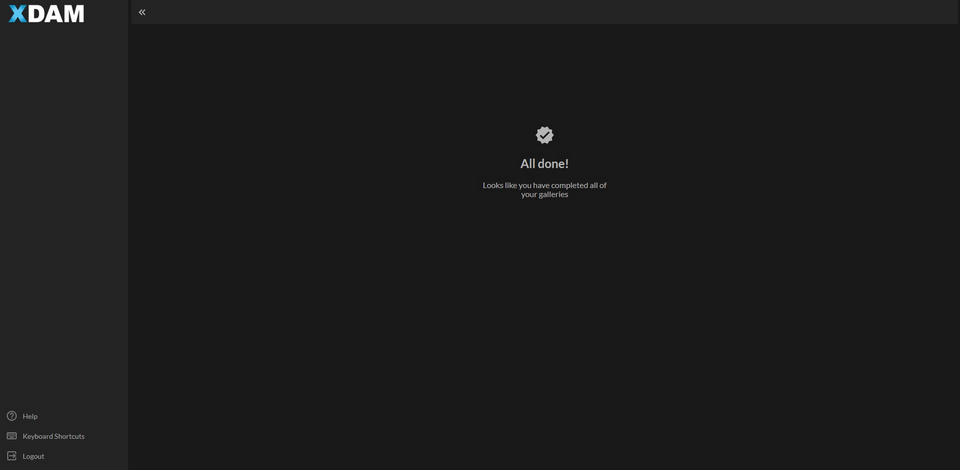
Task: Click the empty top header bar
Action: (x=550, y=12)
